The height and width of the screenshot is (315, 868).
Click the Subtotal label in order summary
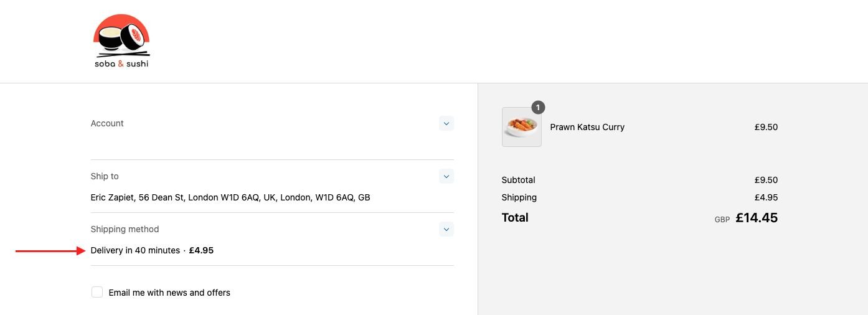(518, 180)
